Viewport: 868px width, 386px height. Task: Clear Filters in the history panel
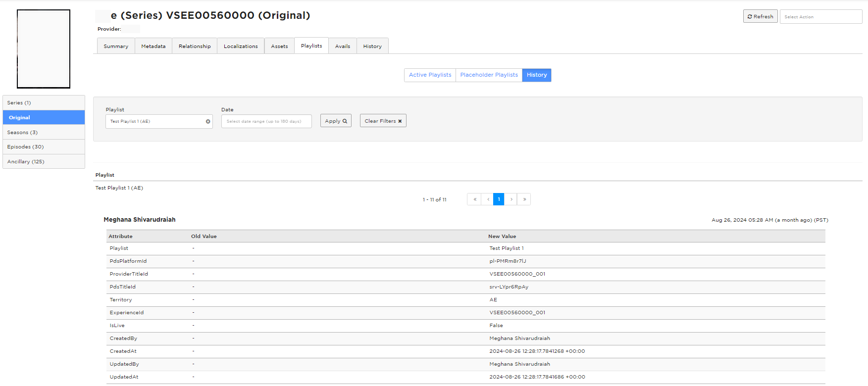[x=383, y=121]
